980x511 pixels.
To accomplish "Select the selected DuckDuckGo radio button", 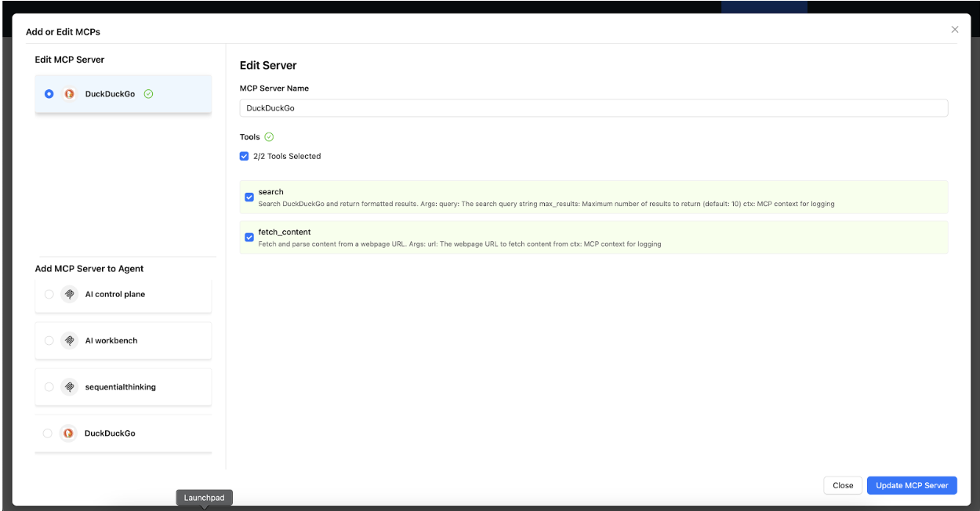I will pyautogui.click(x=49, y=94).
